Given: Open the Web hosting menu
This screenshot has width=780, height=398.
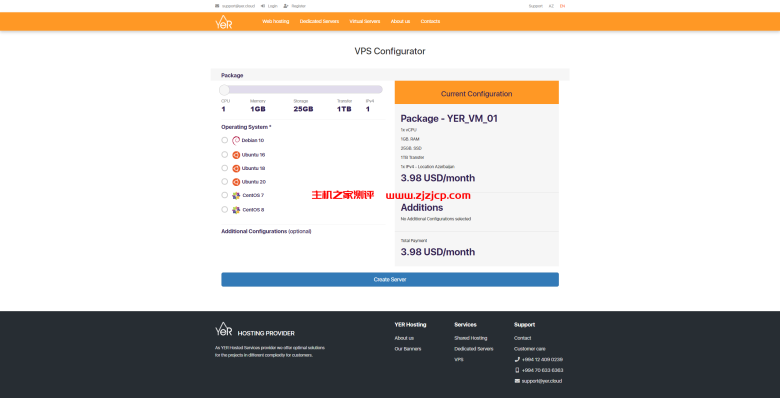Looking at the screenshot, I should tap(276, 21).
